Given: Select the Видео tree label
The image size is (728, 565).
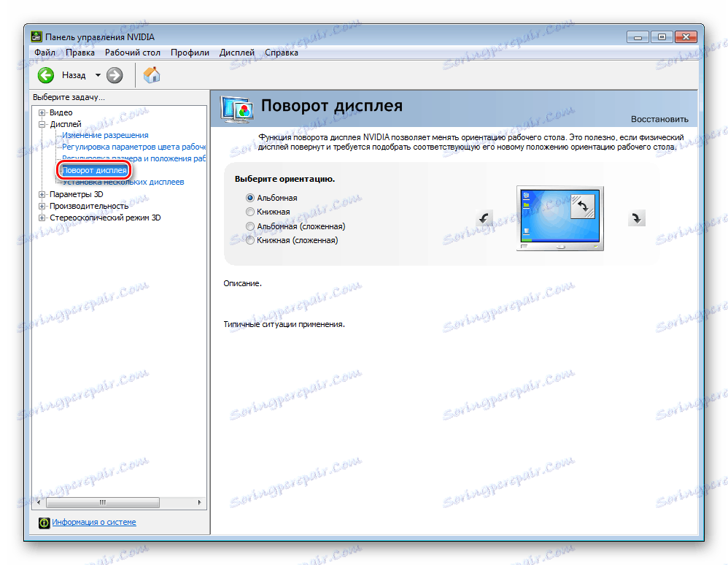Looking at the screenshot, I should [61, 112].
